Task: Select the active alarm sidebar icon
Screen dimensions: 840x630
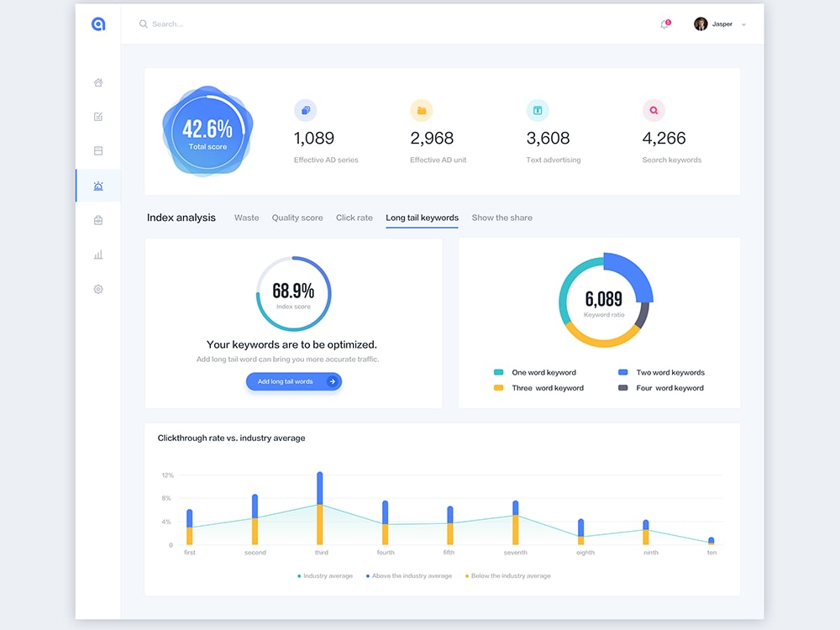Action: point(98,186)
